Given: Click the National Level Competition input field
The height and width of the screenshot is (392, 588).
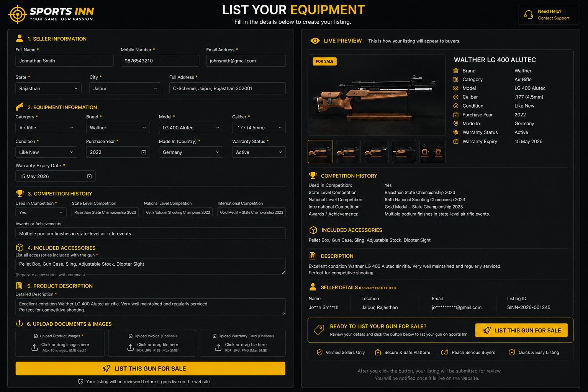Looking at the screenshot, I should point(179,212).
